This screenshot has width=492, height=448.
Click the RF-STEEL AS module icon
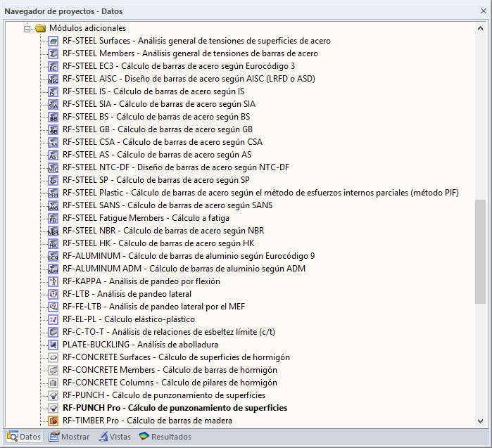[x=53, y=155]
